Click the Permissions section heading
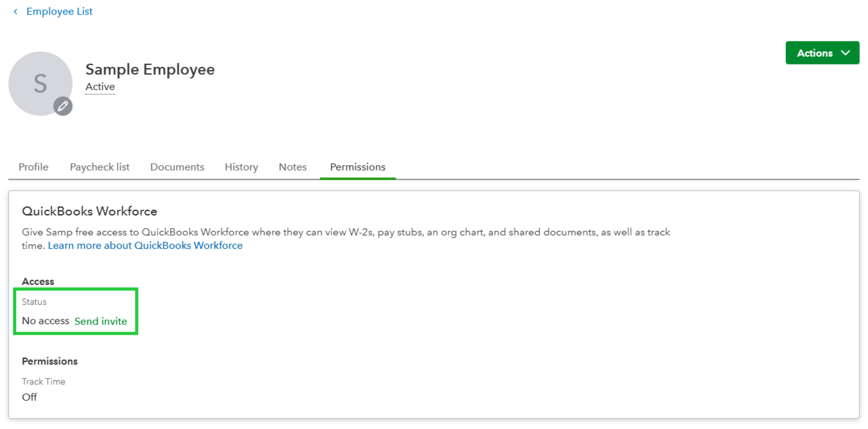The width and height of the screenshot is (868, 429). (50, 361)
